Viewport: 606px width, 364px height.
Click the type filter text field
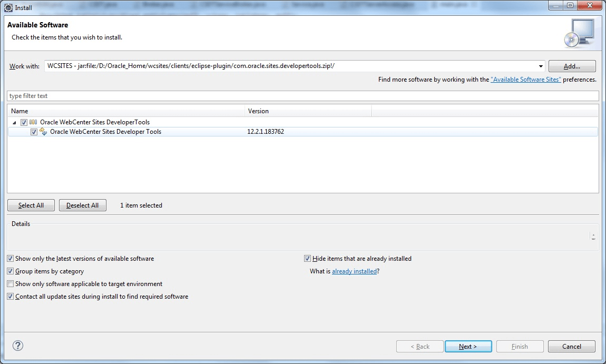[302, 96]
